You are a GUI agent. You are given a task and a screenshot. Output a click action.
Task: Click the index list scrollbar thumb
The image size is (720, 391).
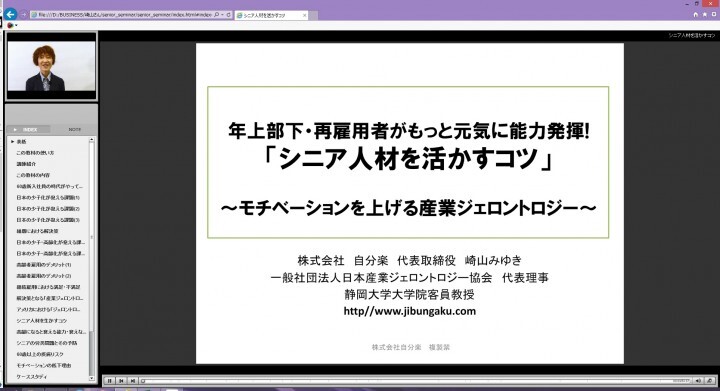(92, 236)
